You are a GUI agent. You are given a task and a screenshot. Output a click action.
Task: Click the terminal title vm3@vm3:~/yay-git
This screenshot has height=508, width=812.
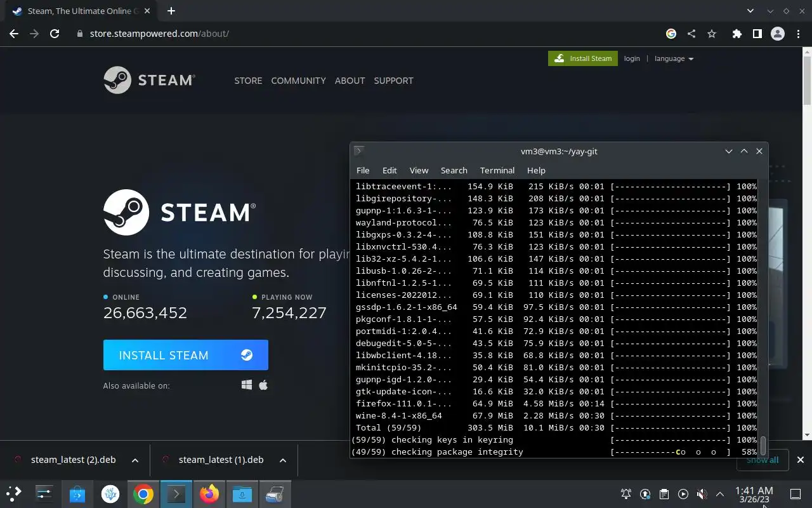(559, 151)
